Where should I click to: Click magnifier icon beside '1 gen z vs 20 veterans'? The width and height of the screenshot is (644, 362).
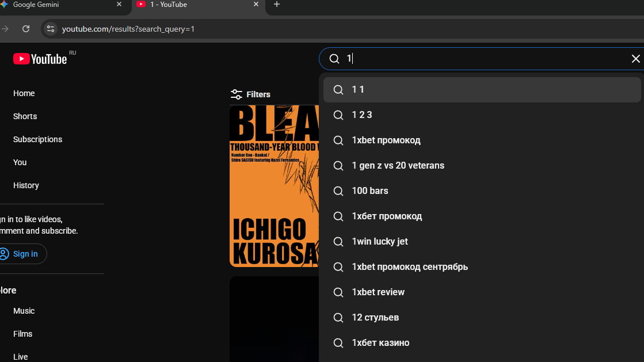(x=338, y=166)
